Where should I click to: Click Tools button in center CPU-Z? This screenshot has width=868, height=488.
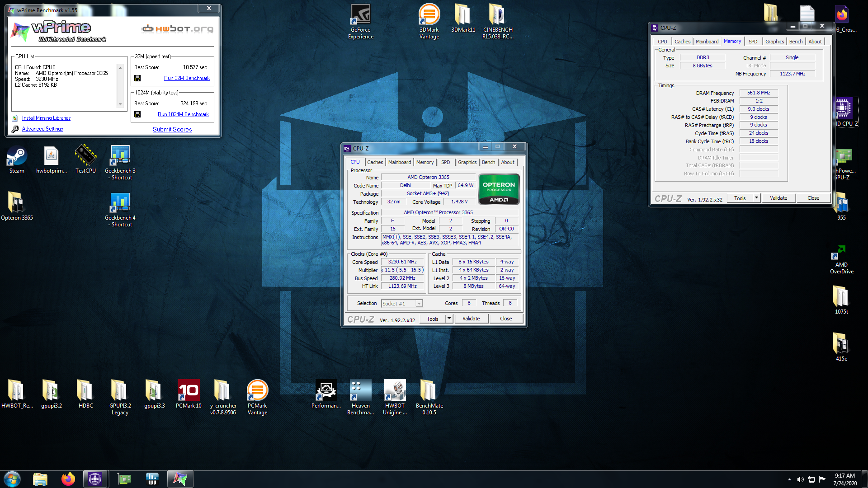433,319
